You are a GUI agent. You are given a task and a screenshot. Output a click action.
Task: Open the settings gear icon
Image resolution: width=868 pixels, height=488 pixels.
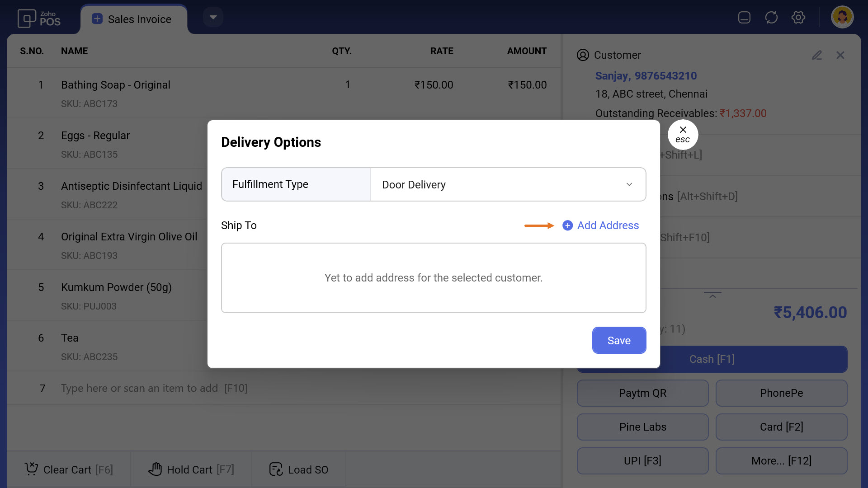pos(798,18)
